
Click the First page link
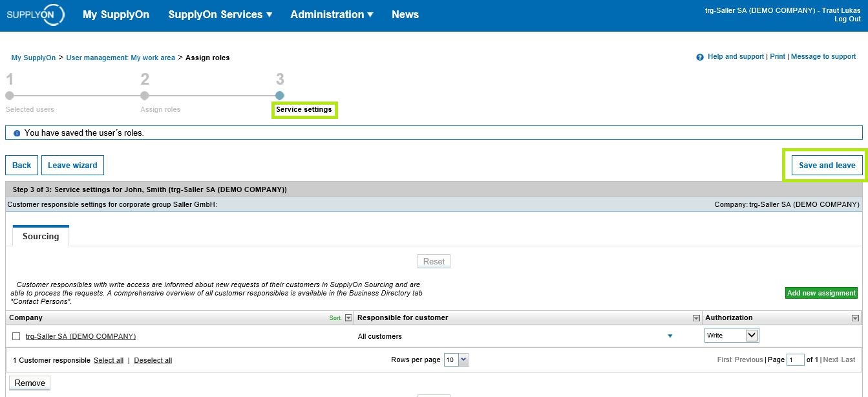pyautogui.click(x=725, y=359)
